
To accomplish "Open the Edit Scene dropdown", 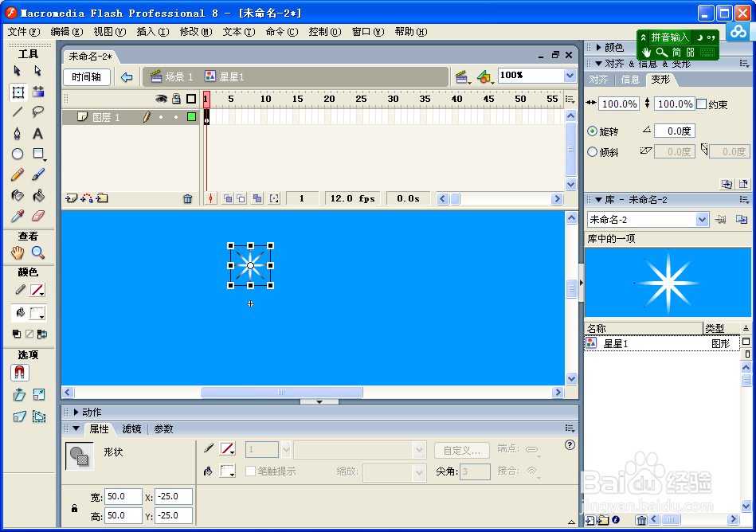I will click(x=464, y=77).
